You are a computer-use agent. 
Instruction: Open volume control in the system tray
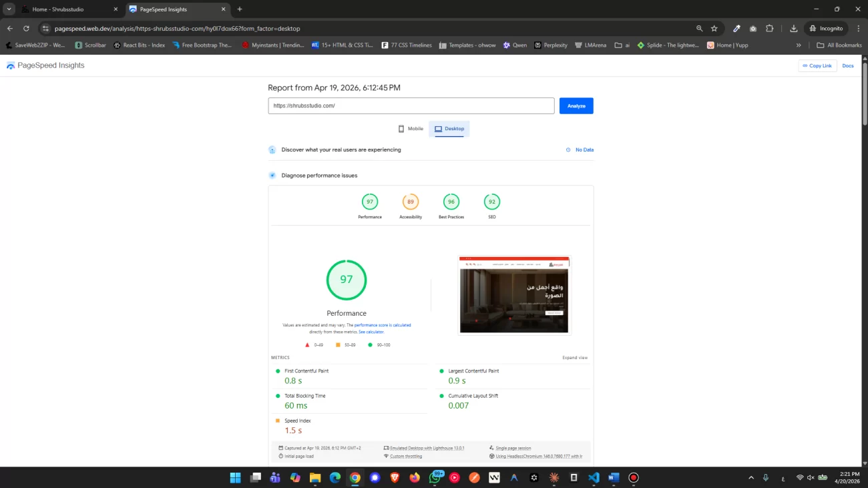click(811, 477)
